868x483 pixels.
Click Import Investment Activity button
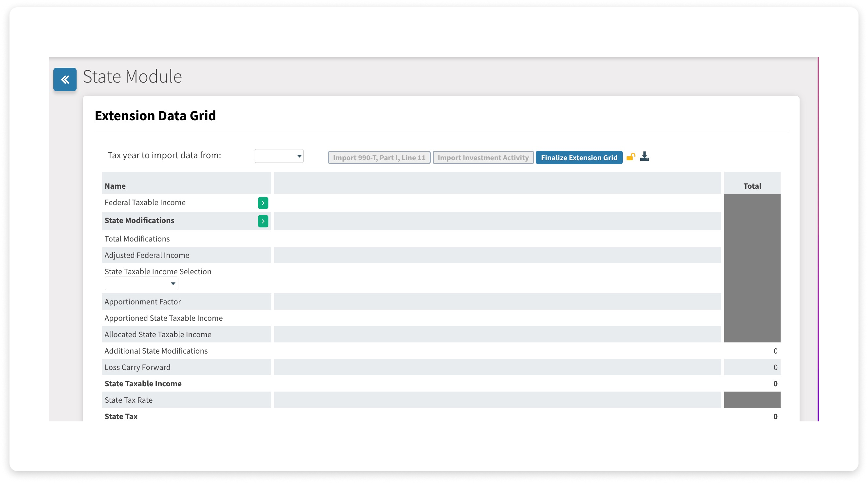pyautogui.click(x=483, y=158)
